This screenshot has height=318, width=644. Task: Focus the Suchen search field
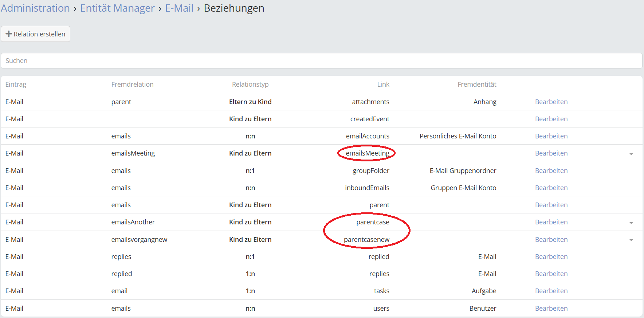point(321,61)
